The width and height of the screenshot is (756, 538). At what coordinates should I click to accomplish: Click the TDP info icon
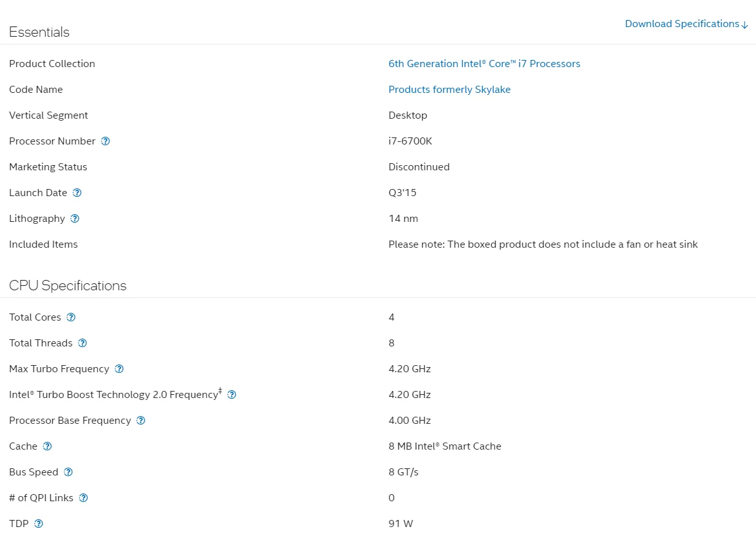point(39,524)
